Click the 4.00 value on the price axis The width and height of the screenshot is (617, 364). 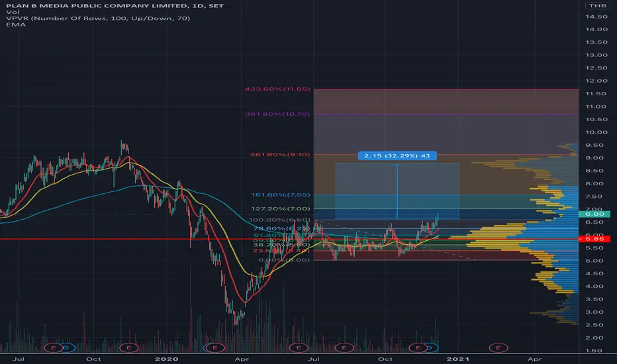point(596,286)
